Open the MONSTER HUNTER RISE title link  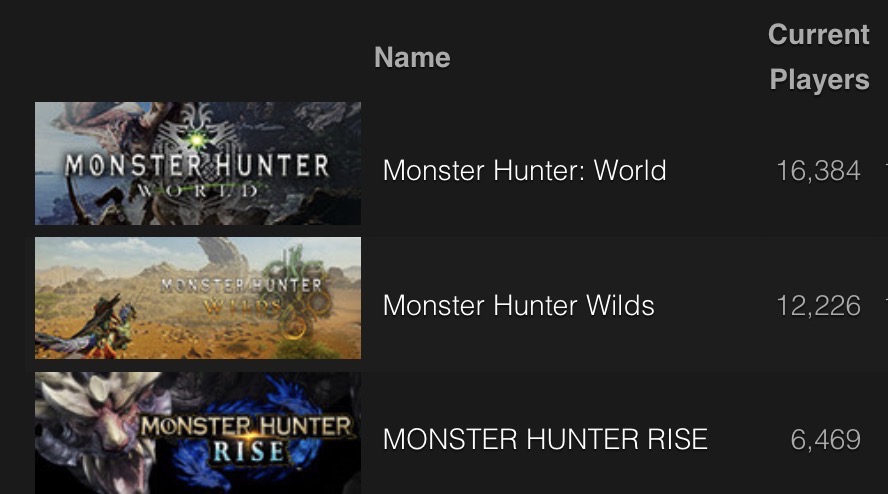[545, 440]
